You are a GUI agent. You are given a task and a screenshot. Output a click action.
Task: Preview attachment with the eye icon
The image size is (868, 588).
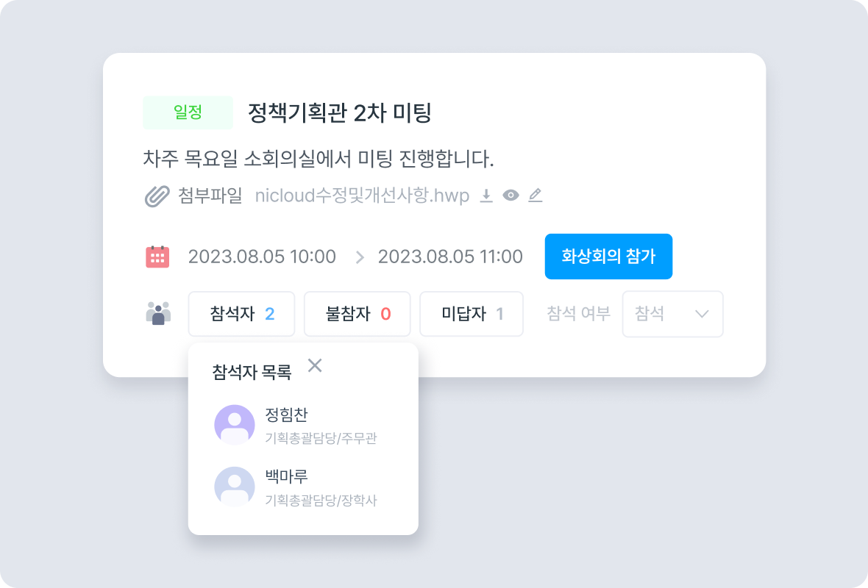[511, 196]
